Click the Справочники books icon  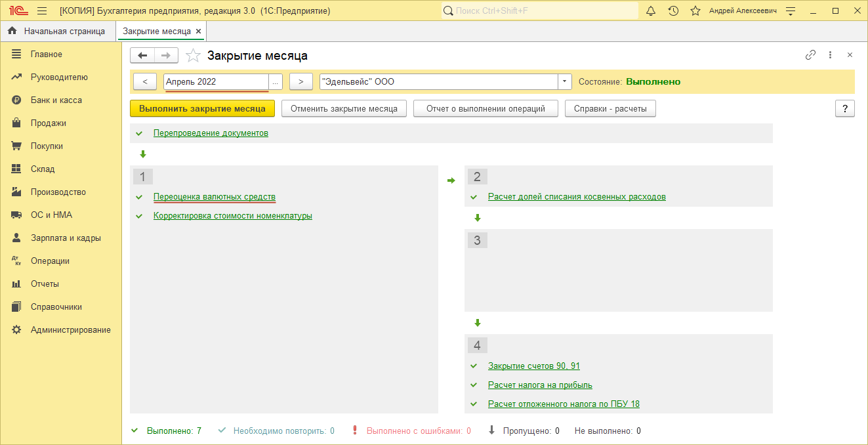pyautogui.click(x=17, y=307)
